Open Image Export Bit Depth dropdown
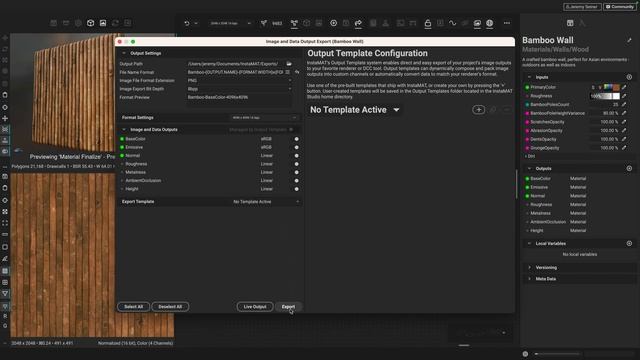 (239, 89)
